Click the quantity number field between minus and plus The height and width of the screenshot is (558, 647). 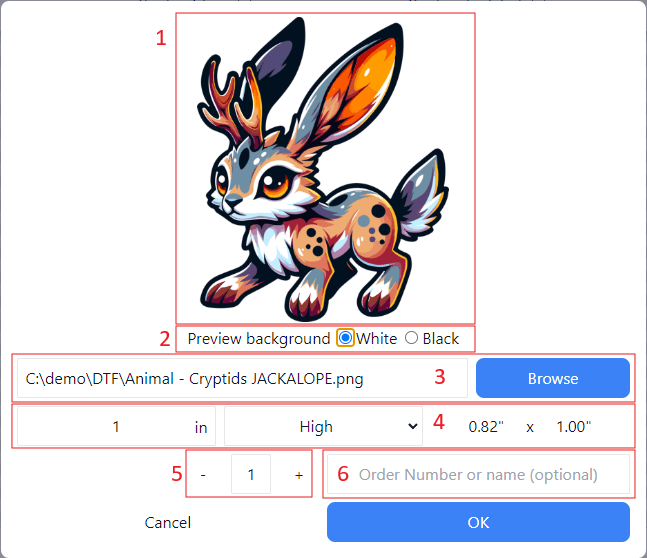(251, 476)
